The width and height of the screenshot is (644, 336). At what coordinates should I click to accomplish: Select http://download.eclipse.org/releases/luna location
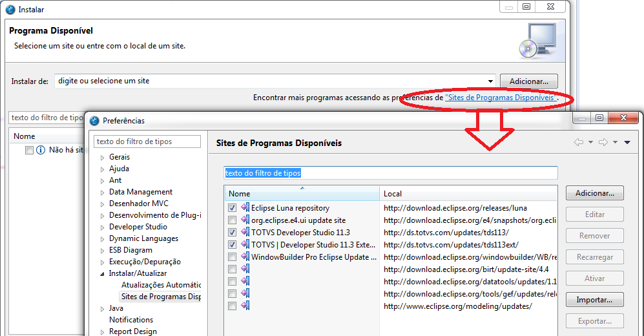455,208
